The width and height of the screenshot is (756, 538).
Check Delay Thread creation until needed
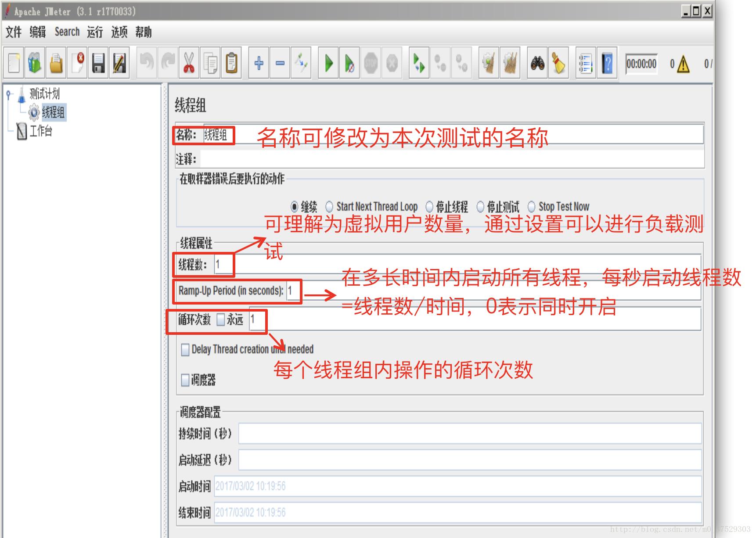click(x=185, y=349)
